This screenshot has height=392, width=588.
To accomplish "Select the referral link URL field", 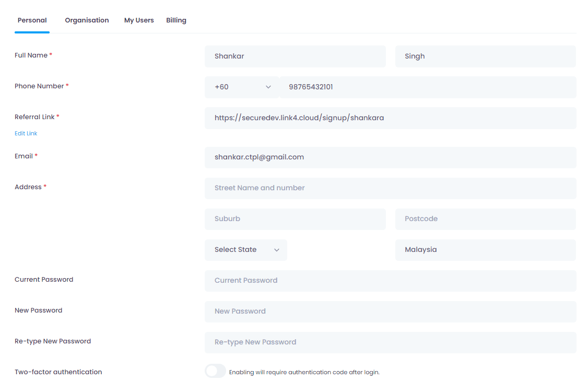I will click(390, 118).
